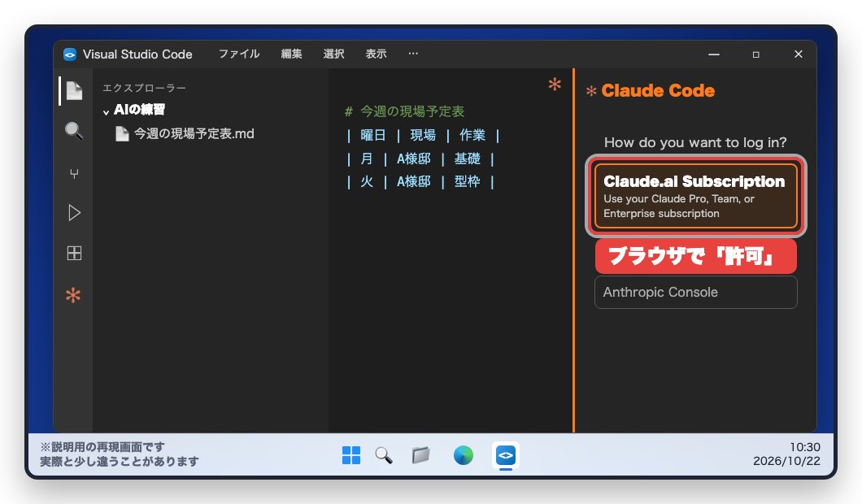Open the 表示 menu
862x504 pixels.
point(376,54)
